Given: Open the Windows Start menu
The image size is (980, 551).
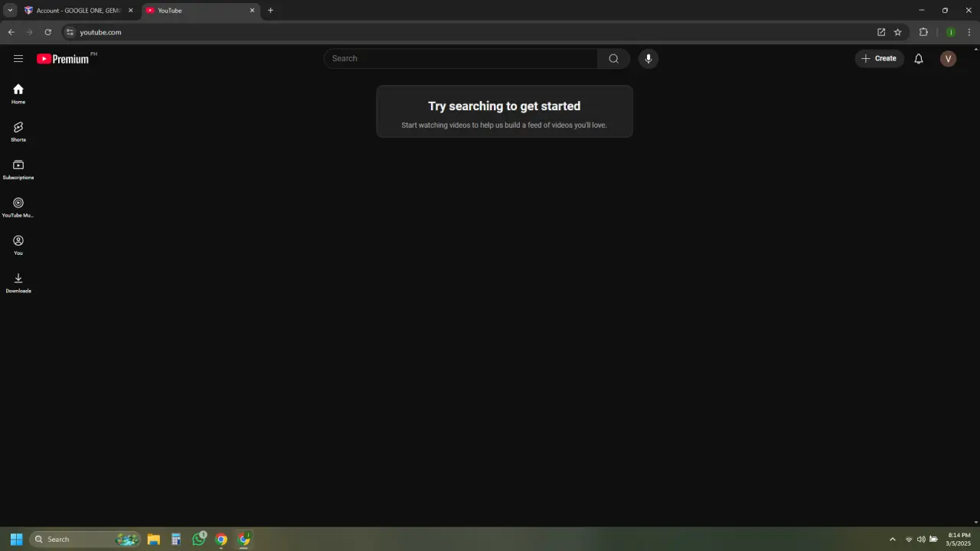Looking at the screenshot, I should [x=16, y=540].
